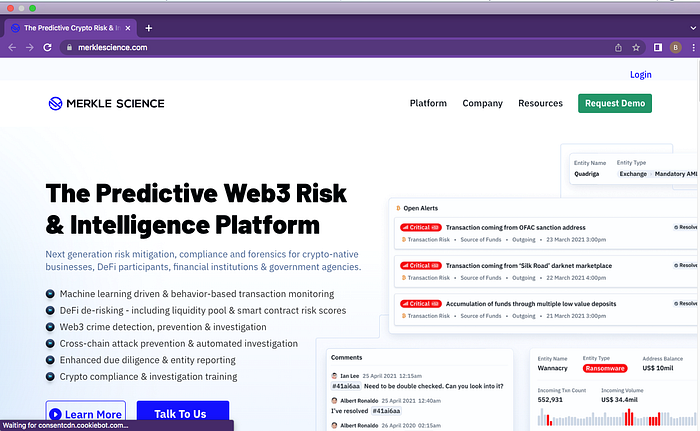This screenshot has height=431, width=700.
Task: Click the Critical badge on OFAC alert
Action: click(x=421, y=227)
